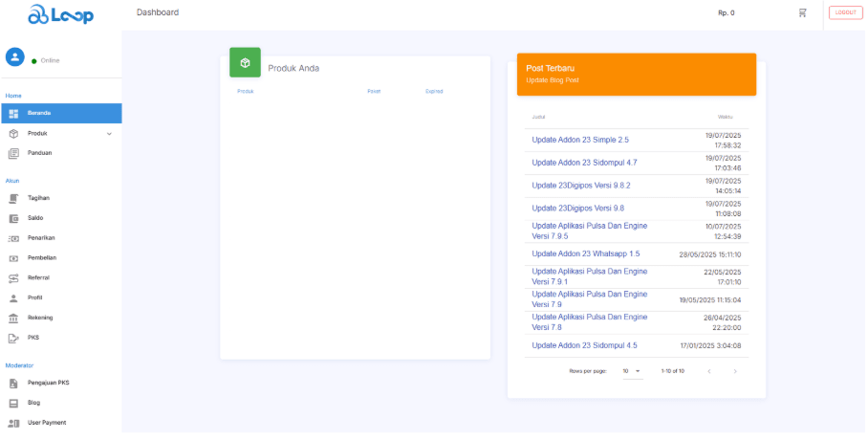Click the shopping cart icon in header
Image resolution: width=868 pixels, height=440 pixels.
(802, 12)
